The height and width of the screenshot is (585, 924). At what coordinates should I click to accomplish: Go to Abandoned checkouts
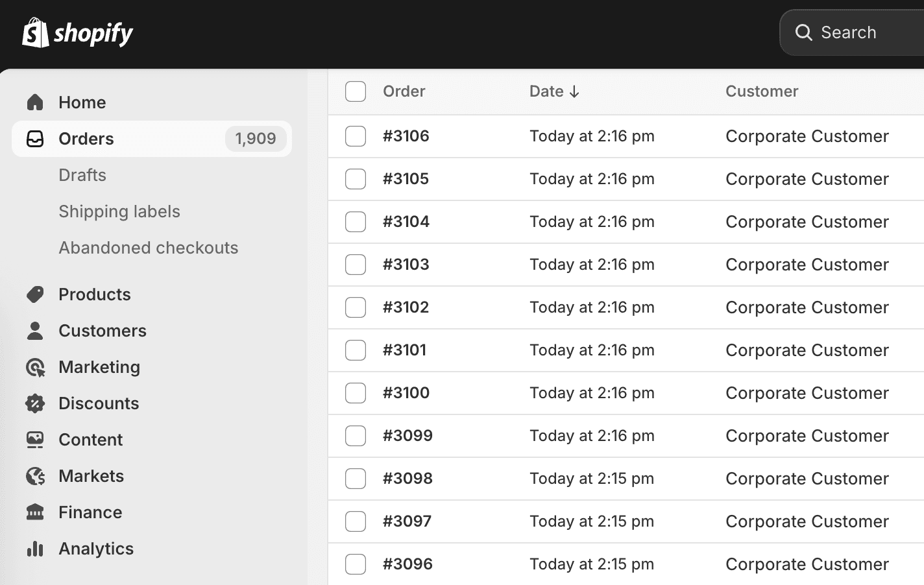pyautogui.click(x=149, y=248)
